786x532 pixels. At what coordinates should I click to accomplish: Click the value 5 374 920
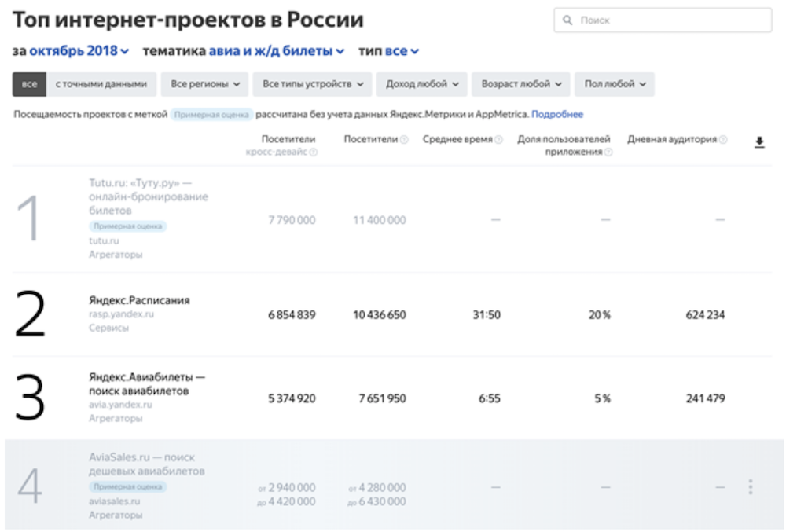[x=292, y=398]
